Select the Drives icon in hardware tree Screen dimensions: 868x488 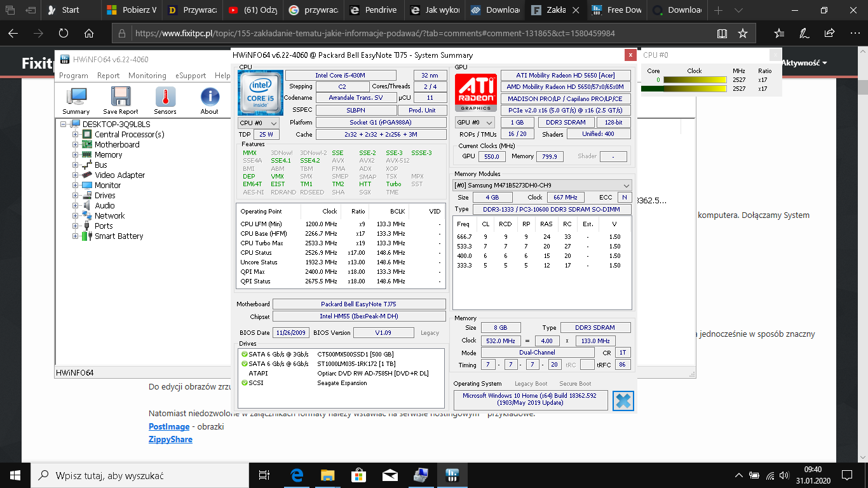point(87,196)
